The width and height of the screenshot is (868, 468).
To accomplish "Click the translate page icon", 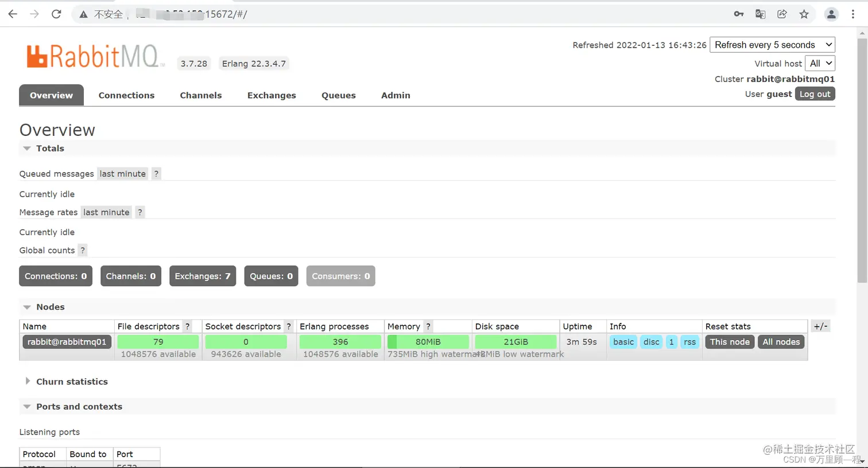I will point(760,14).
